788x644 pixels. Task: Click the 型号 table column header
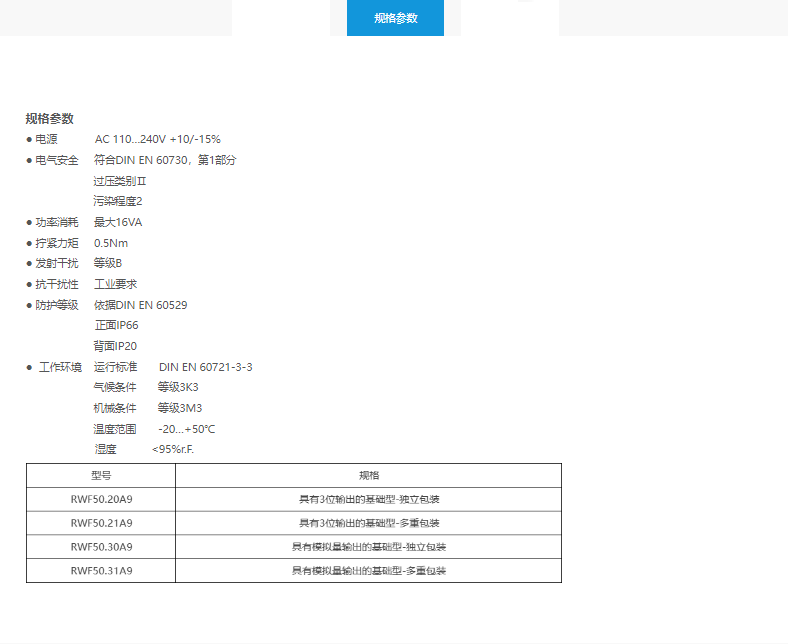click(x=101, y=476)
